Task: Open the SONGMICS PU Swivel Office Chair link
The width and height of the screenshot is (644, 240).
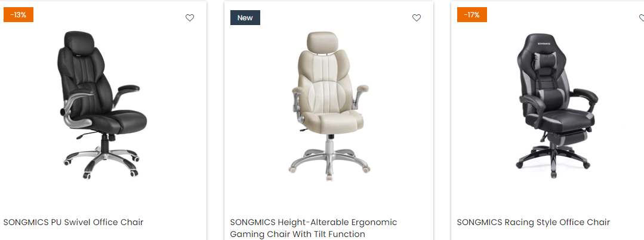Action: click(73, 222)
